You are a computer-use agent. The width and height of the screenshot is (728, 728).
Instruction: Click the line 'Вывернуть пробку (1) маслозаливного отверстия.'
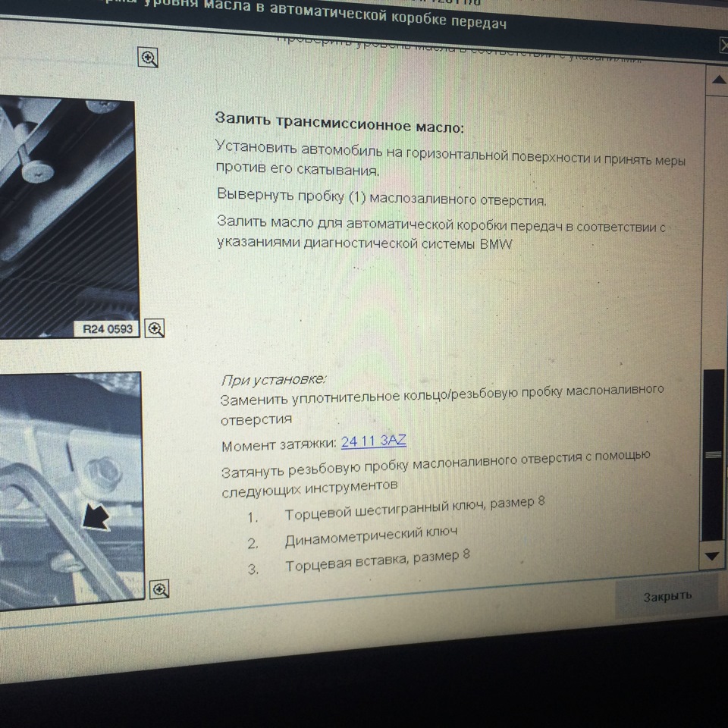click(x=381, y=197)
